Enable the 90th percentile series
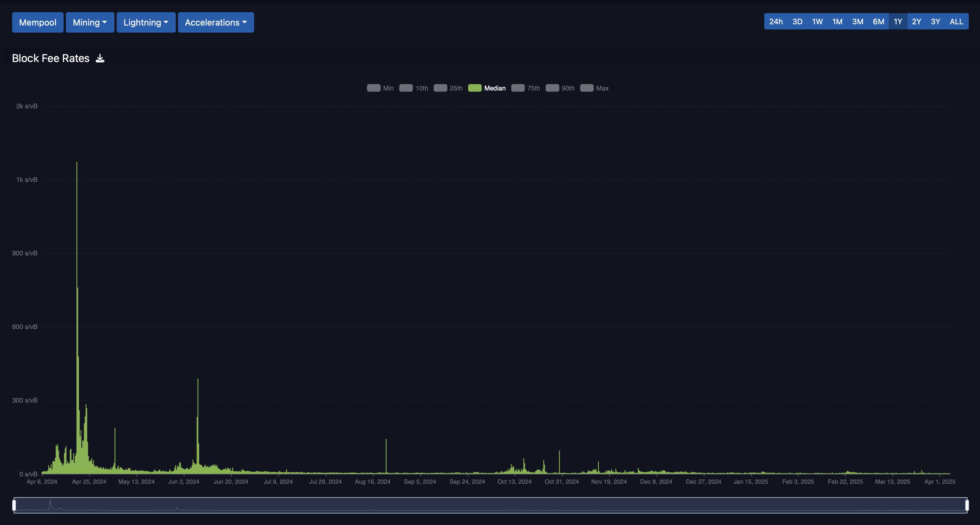The image size is (980, 525). pos(560,88)
